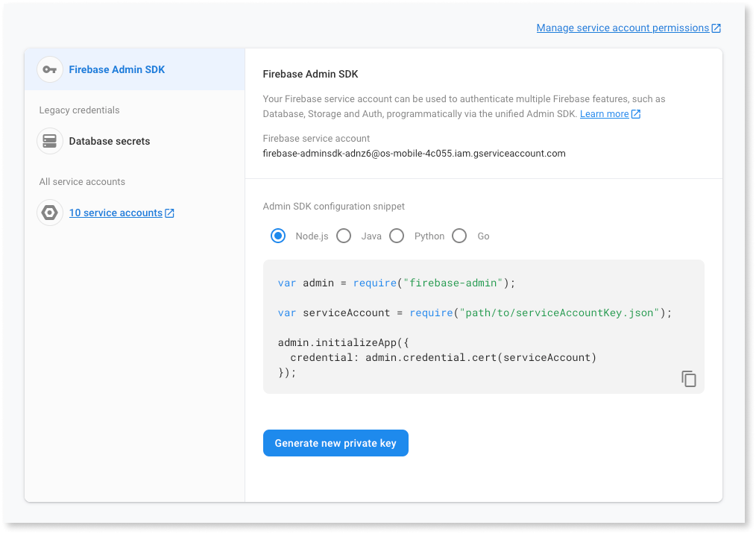Select Python as the snippet language
756x534 pixels.
(396, 236)
